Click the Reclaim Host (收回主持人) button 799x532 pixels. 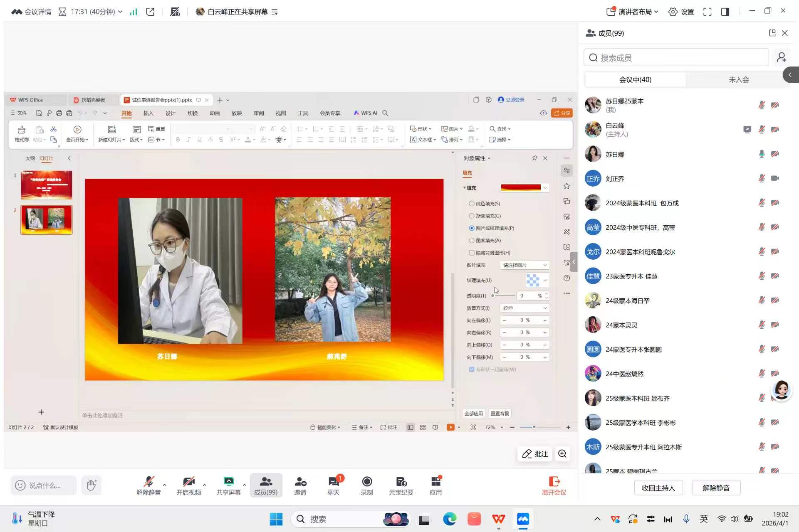pyautogui.click(x=658, y=488)
